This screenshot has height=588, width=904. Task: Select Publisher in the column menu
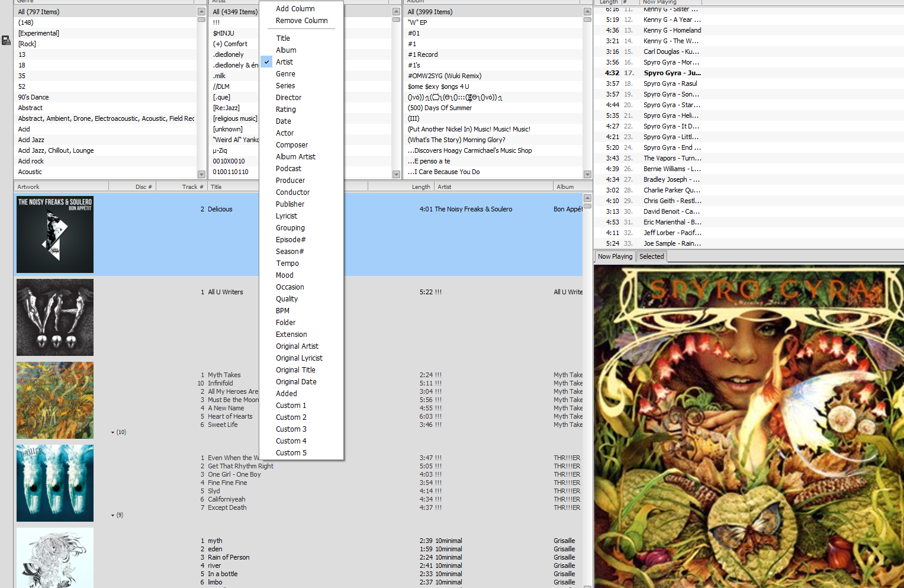tap(301, 204)
